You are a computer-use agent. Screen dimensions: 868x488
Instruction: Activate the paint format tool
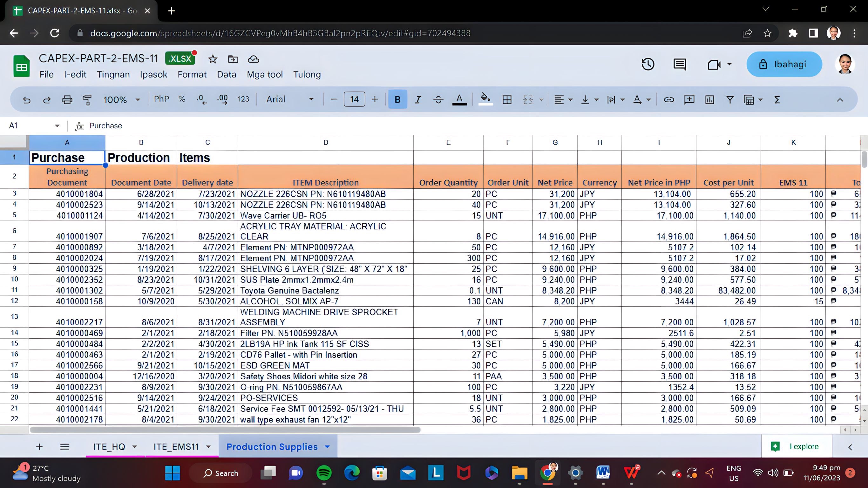[x=87, y=99]
